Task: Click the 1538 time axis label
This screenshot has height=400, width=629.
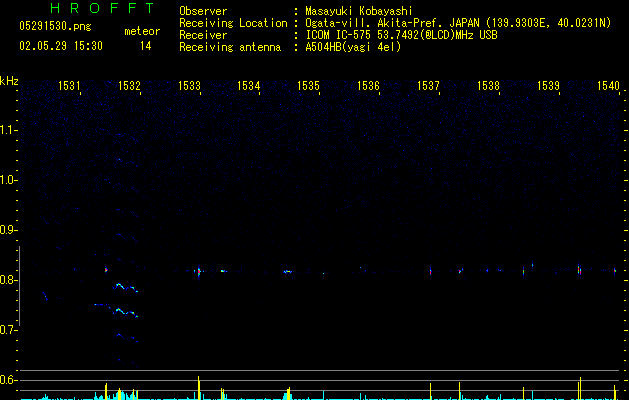Action: (488, 86)
